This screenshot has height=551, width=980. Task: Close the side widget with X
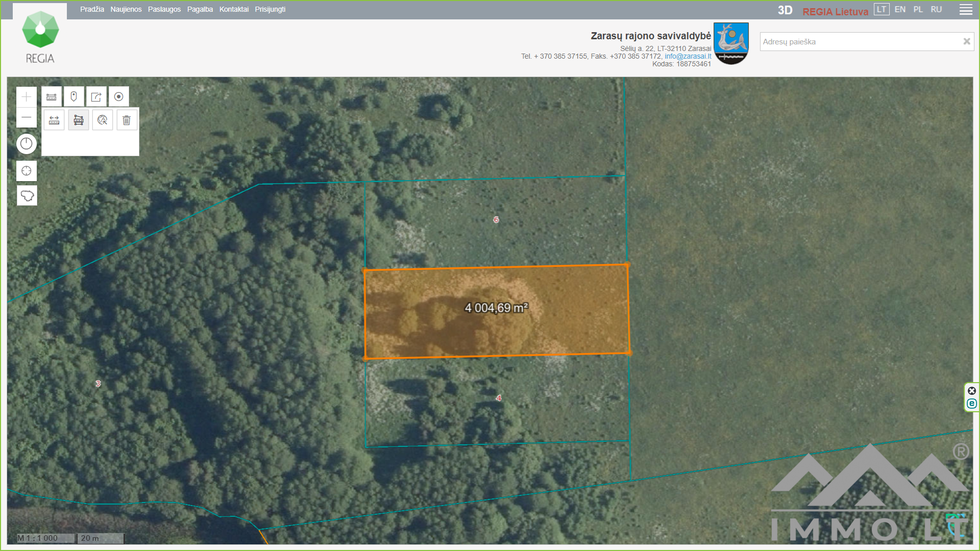[x=972, y=391]
